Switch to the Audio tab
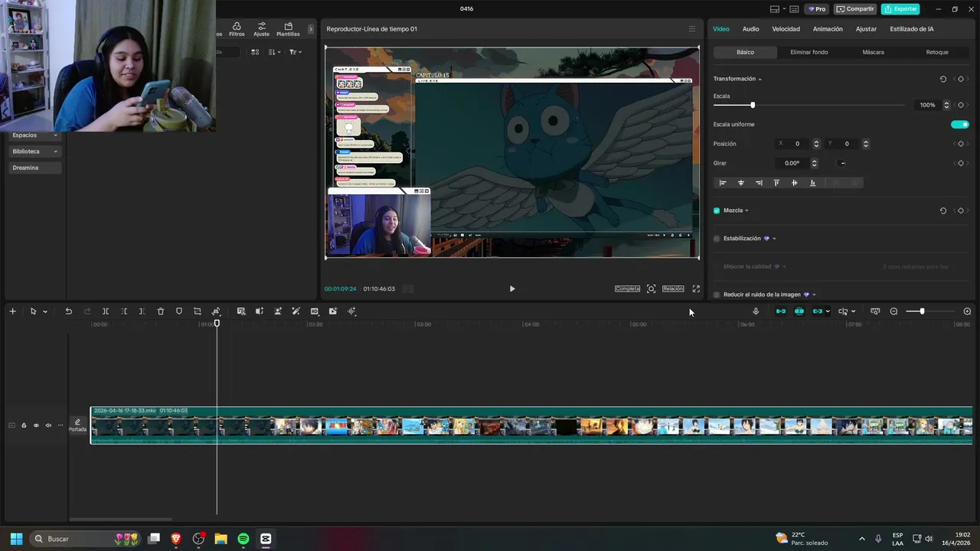This screenshot has width=980, height=551. click(750, 29)
